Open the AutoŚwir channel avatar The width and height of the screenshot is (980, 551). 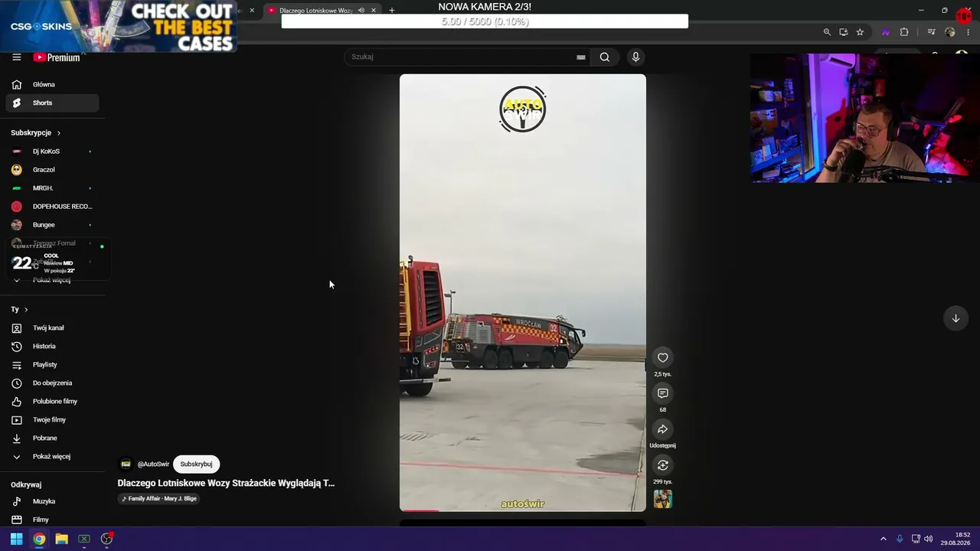[x=126, y=464]
